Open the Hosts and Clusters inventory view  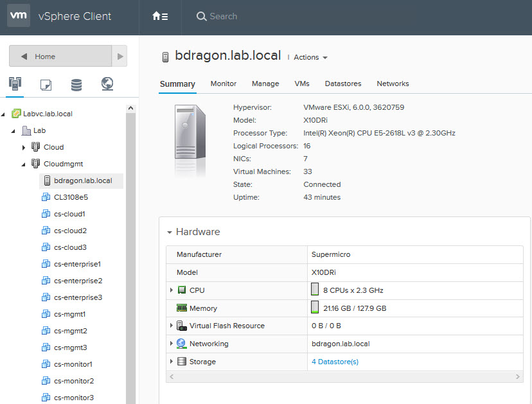tap(14, 83)
